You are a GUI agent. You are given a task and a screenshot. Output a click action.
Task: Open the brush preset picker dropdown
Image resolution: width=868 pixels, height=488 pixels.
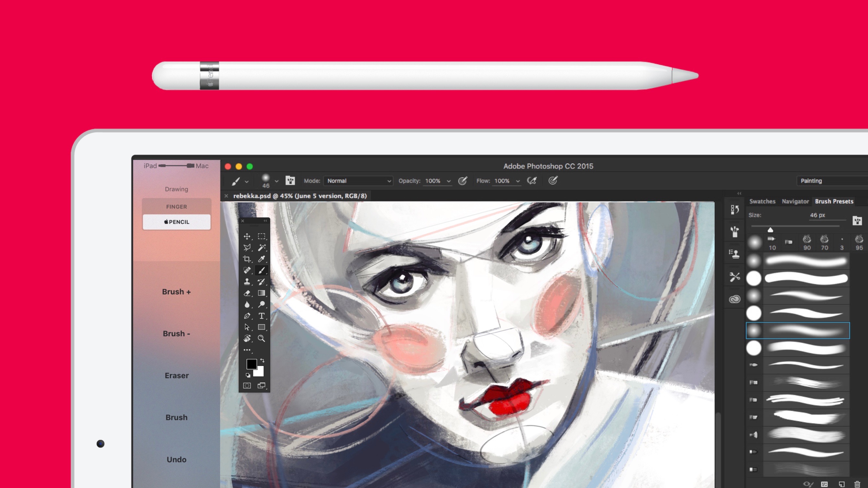click(276, 181)
